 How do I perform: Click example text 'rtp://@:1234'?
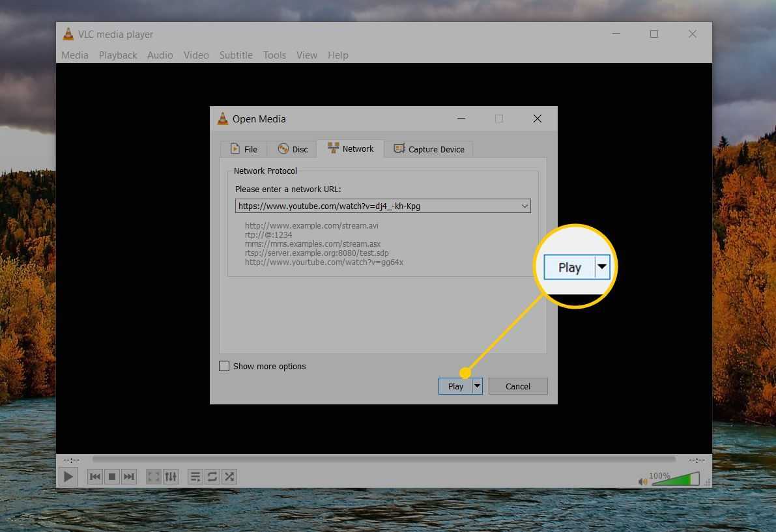[x=268, y=235]
